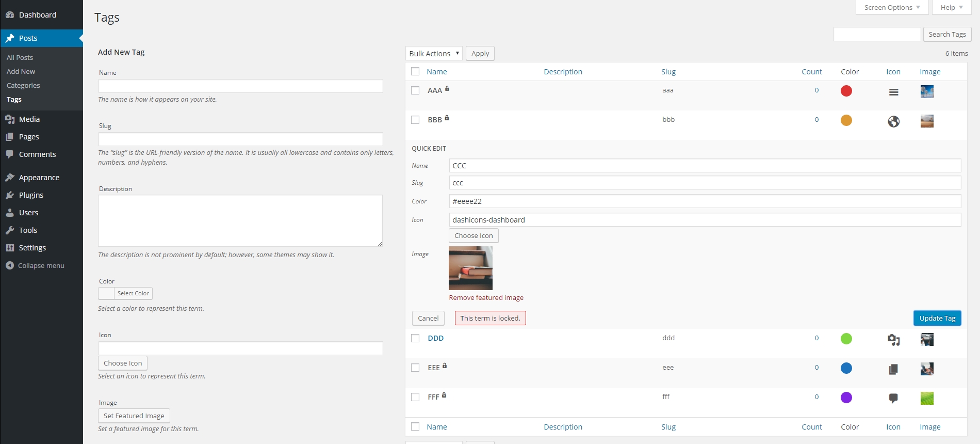The height and width of the screenshot is (444, 980).
Task: Open the Appearance menu
Action: pos(39,178)
